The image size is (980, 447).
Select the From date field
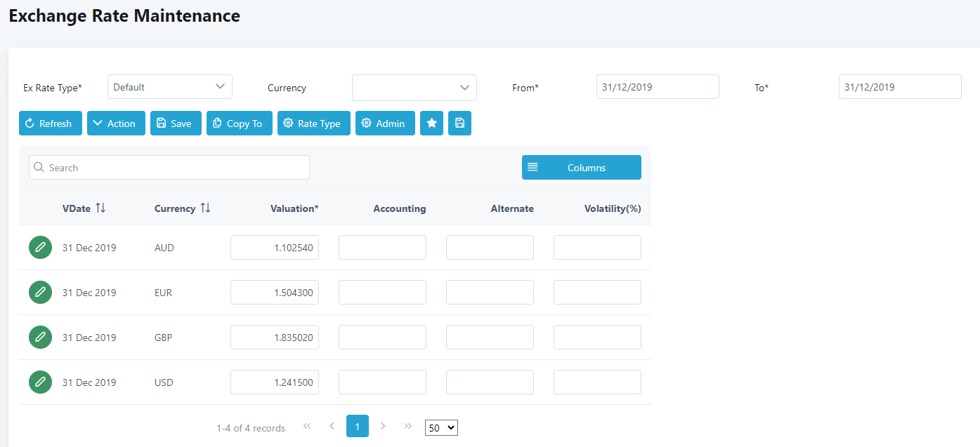(657, 87)
